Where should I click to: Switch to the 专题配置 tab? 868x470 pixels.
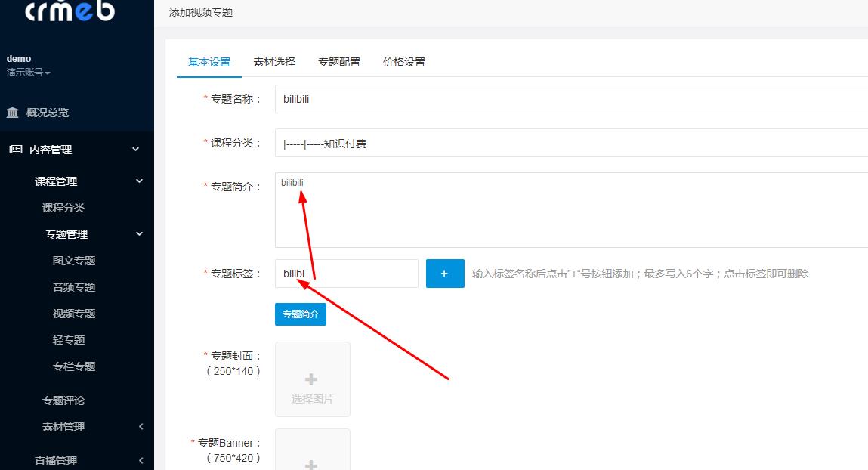tap(339, 62)
